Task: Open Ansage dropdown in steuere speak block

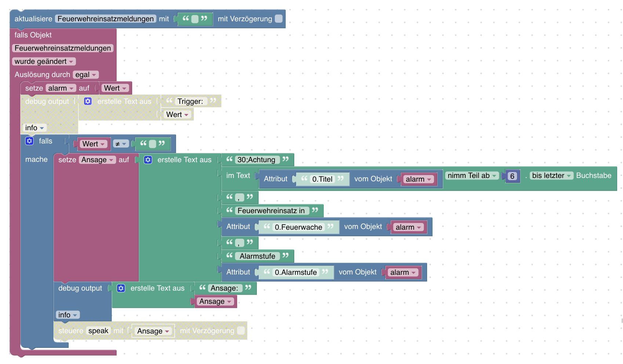Action: [153, 331]
